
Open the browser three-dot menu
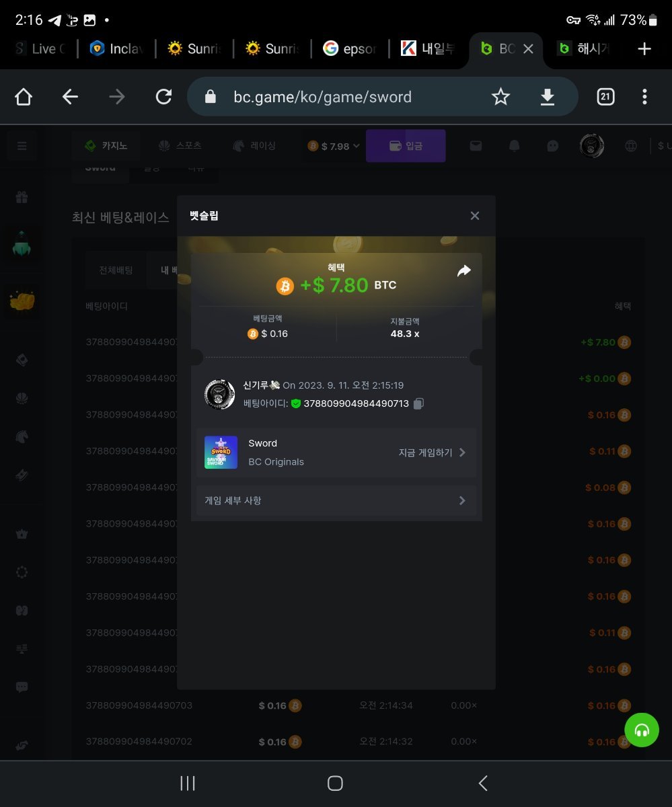(x=644, y=97)
